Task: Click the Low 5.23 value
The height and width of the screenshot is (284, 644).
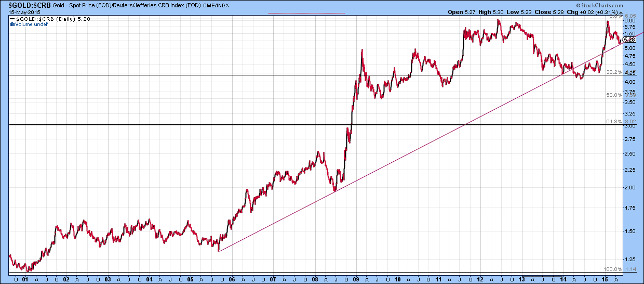Action: 520,11
